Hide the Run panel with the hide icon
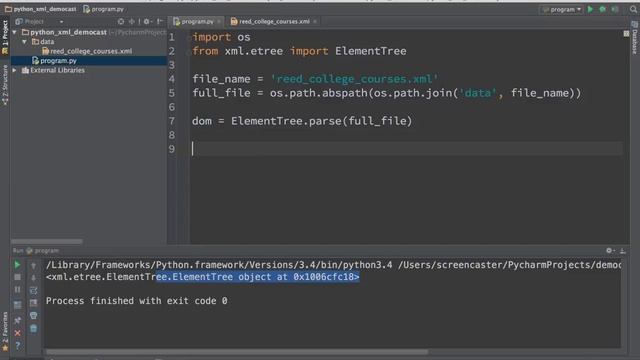 (622, 251)
